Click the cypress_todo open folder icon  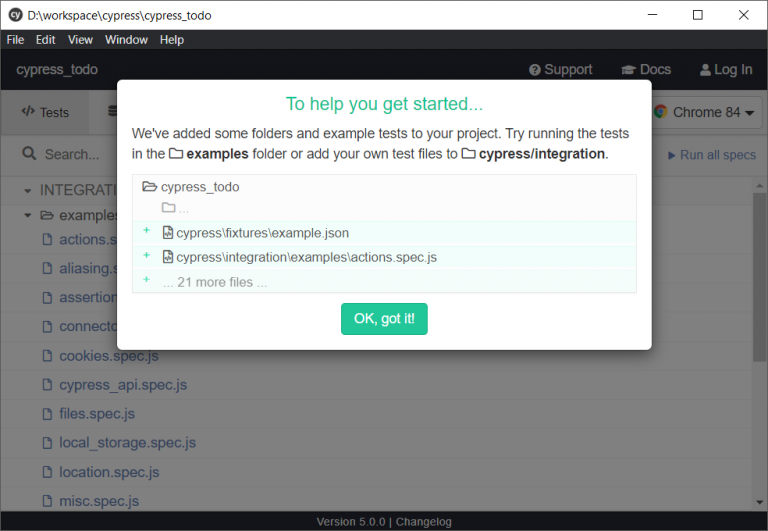150,187
